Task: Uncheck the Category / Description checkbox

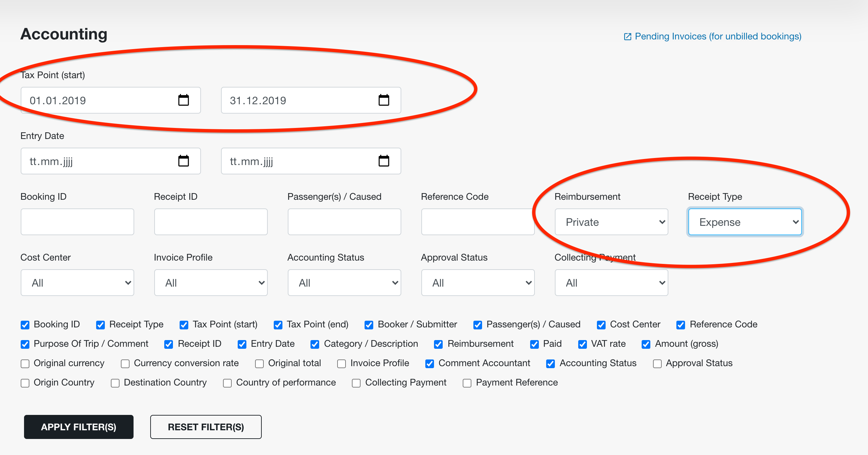Action: click(315, 344)
